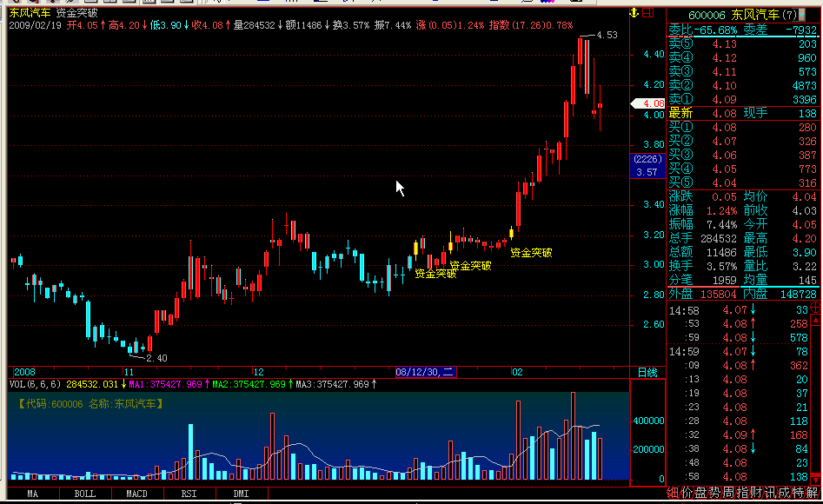Click the 总手 284532 volume value

tap(719, 239)
